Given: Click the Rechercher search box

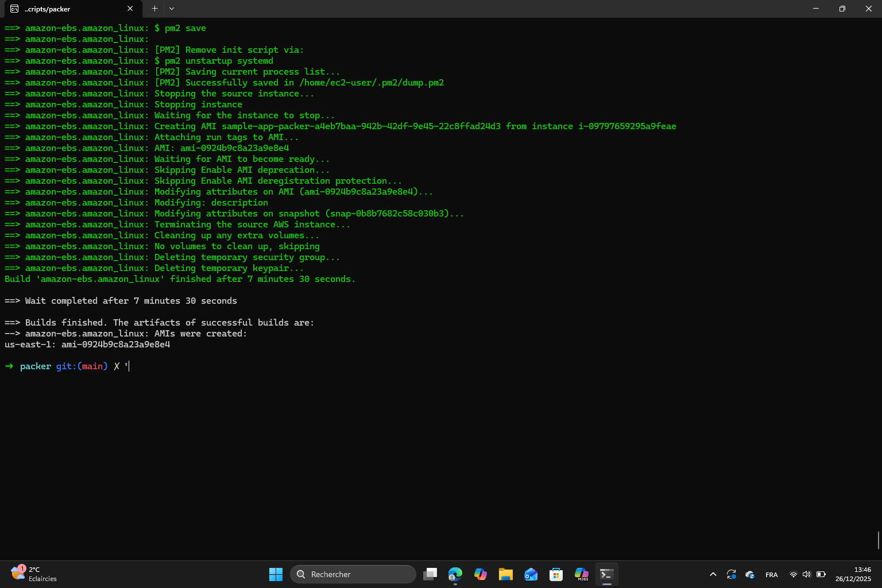Looking at the screenshot, I should [x=353, y=574].
